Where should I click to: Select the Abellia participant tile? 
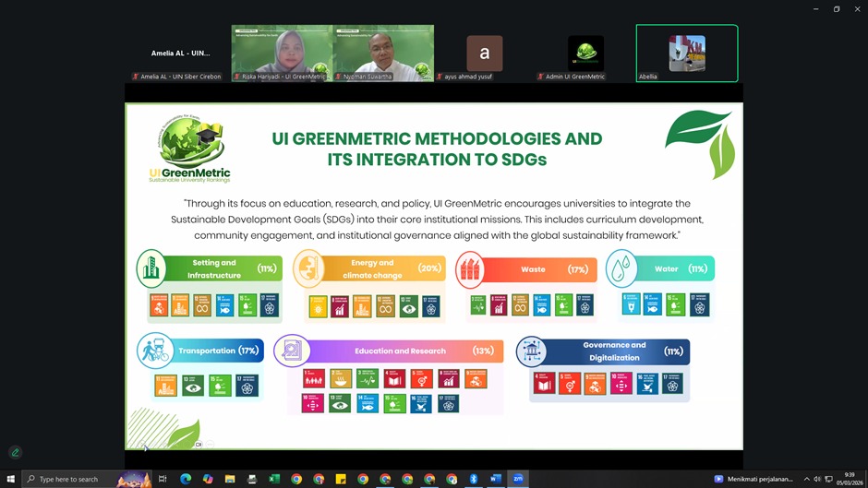687,53
